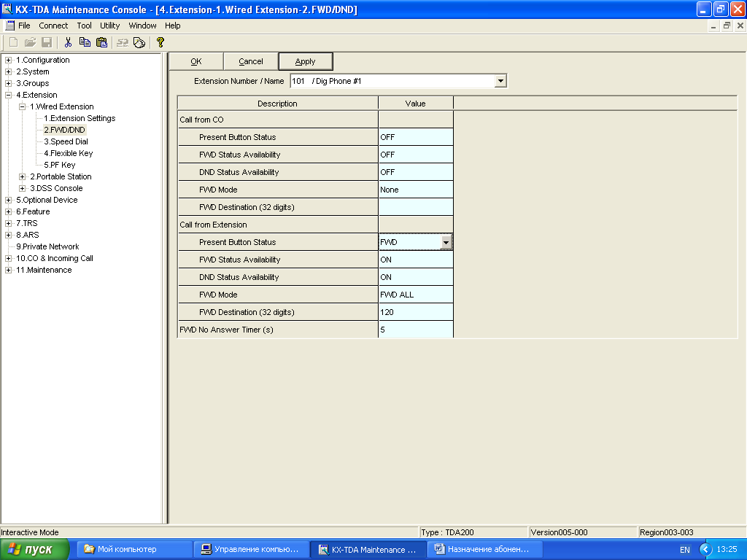Click the Apply button
Viewport: 747px width, 560px height.
coord(306,61)
